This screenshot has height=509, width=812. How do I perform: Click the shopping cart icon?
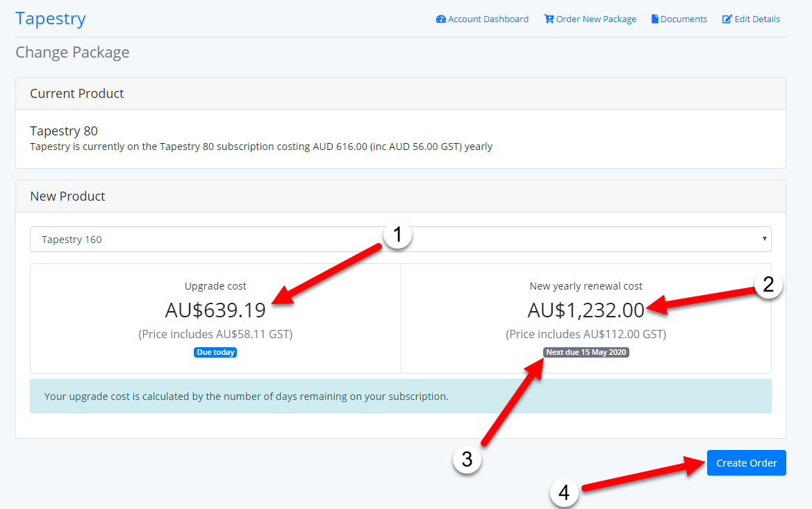[549, 19]
